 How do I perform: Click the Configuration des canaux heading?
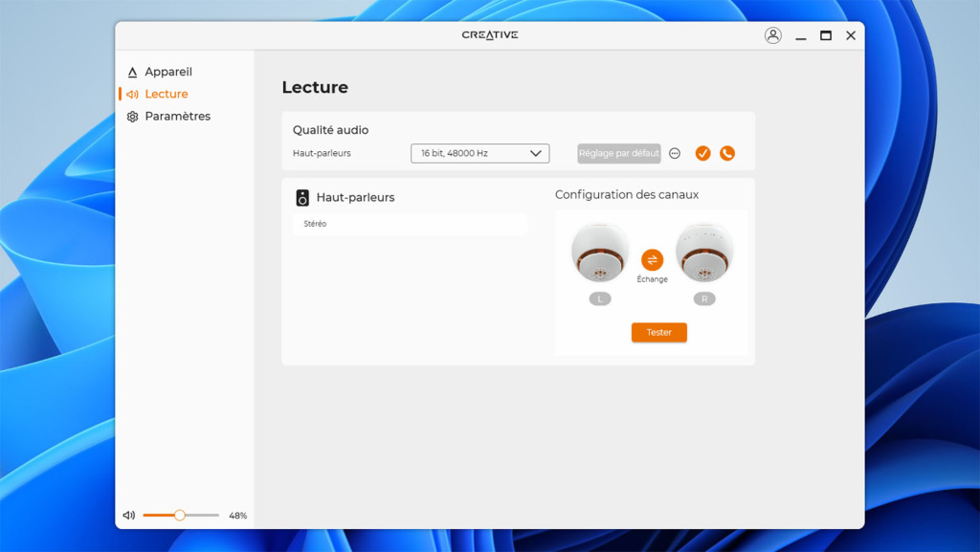pos(627,195)
